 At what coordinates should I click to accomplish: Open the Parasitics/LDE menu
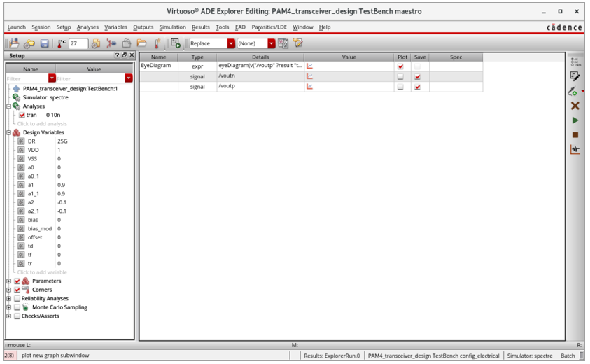tap(269, 27)
